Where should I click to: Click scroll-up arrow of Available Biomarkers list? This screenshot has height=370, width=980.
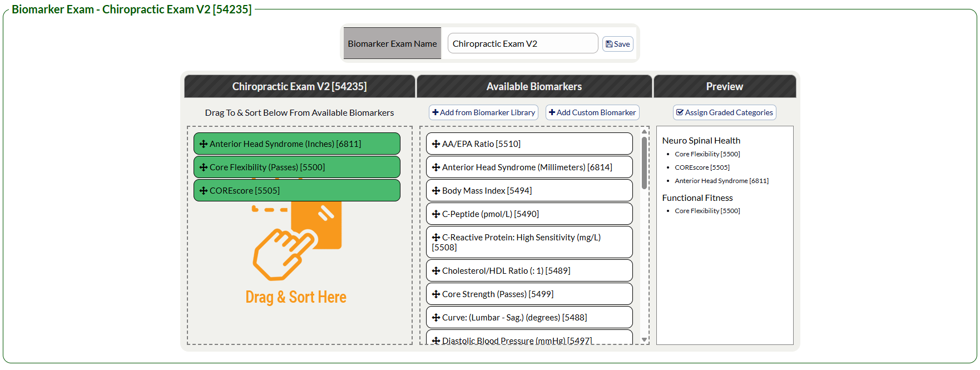click(644, 132)
